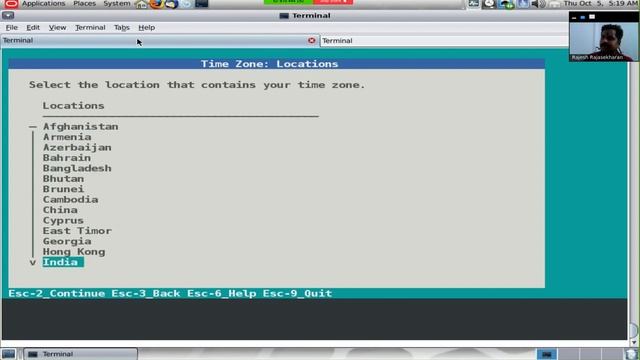Switch to the second Terminal tab
Screen dimensions: 640x360
point(444,40)
